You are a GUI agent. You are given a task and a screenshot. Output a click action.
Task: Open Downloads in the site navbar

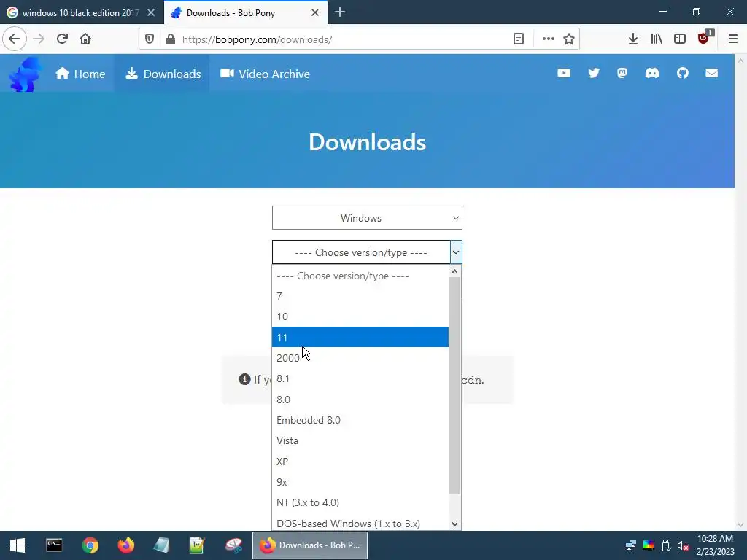[163, 74]
